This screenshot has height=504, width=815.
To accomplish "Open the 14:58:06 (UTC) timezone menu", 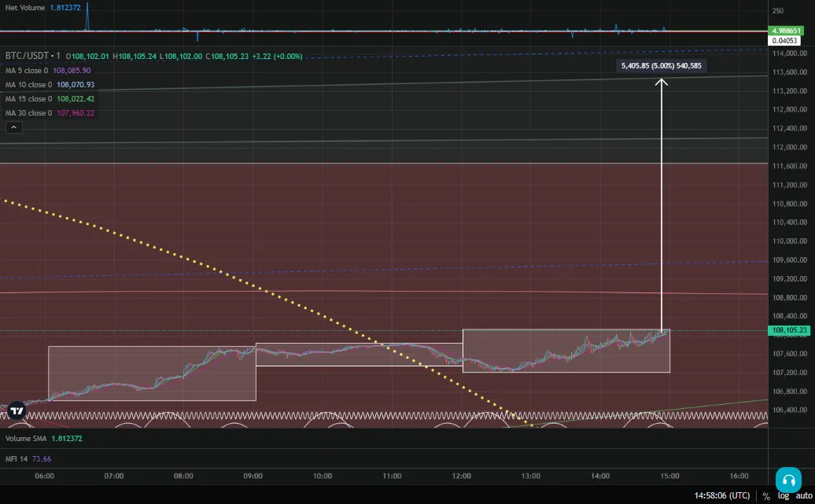I will pyautogui.click(x=722, y=495).
